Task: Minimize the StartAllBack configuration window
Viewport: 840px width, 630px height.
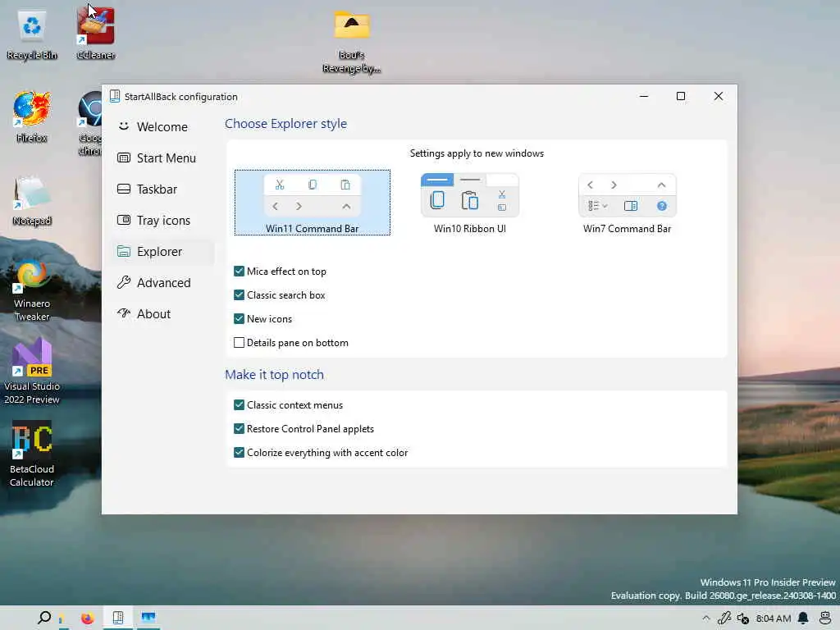Action: [644, 97]
